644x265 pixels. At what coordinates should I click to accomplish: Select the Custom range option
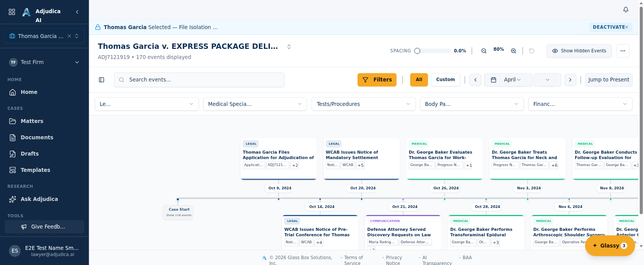(x=446, y=80)
